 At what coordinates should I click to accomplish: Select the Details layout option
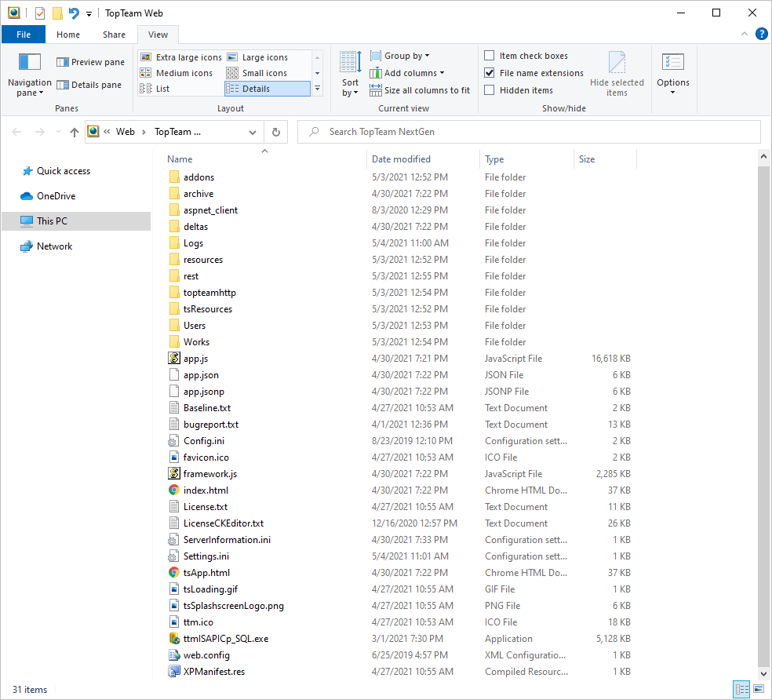(x=268, y=89)
